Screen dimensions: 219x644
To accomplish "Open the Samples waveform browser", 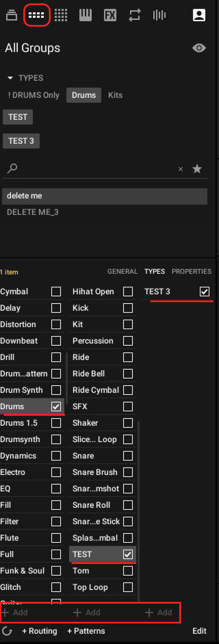I will [x=159, y=15].
